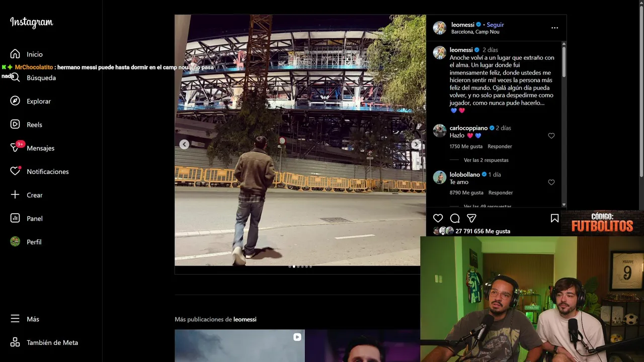Show next photo in carousel
Image resolution: width=644 pixels, height=362 pixels.
[x=416, y=145]
